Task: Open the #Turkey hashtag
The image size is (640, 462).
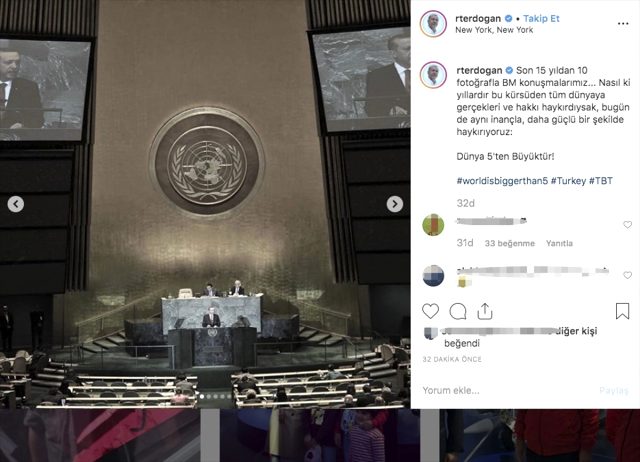Action: (568, 181)
